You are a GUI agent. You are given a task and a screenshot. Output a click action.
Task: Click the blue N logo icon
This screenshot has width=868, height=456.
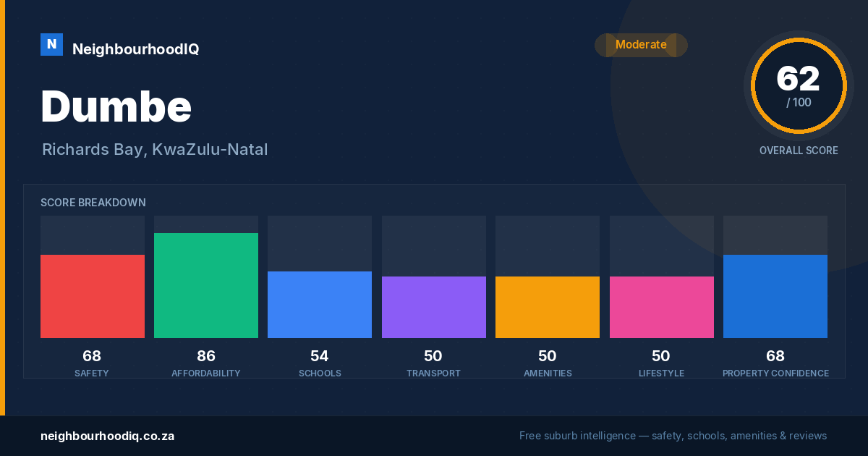tap(51, 44)
